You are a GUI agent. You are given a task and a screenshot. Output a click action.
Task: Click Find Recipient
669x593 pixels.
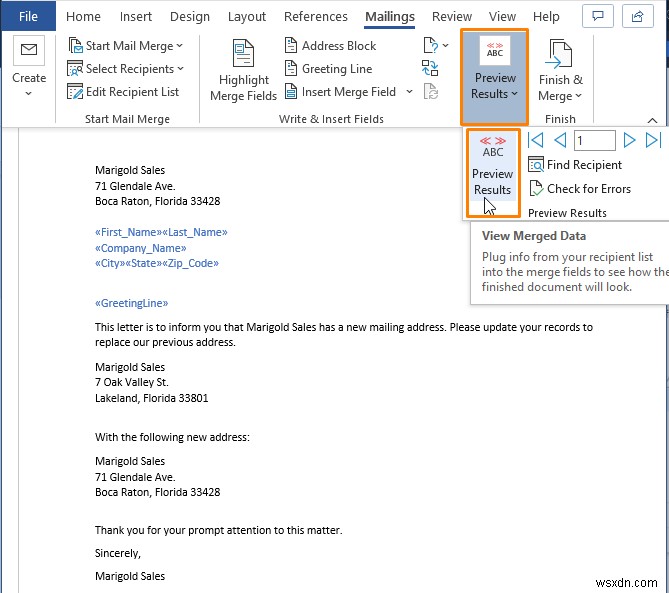575,165
